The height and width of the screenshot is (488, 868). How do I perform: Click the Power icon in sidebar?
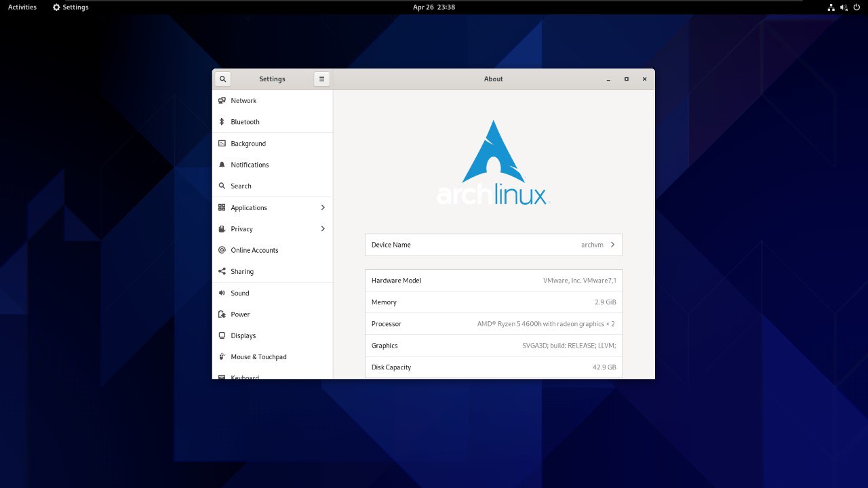(222, 314)
